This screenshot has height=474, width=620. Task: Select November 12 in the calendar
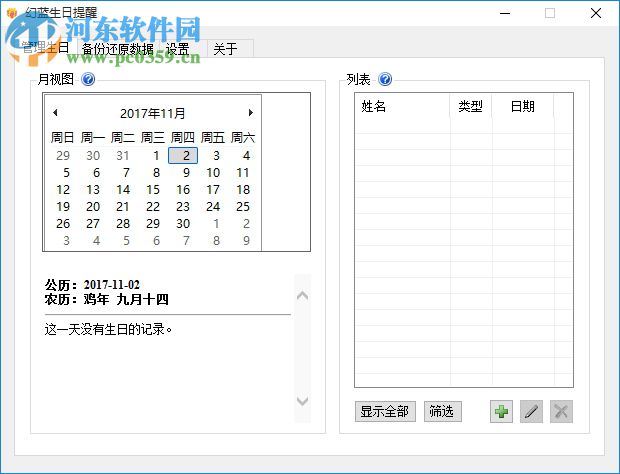(x=63, y=190)
